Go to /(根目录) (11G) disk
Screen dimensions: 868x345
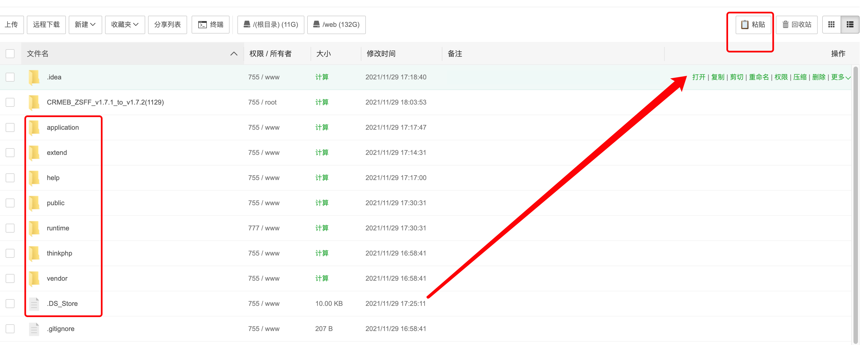coord(271,25)
